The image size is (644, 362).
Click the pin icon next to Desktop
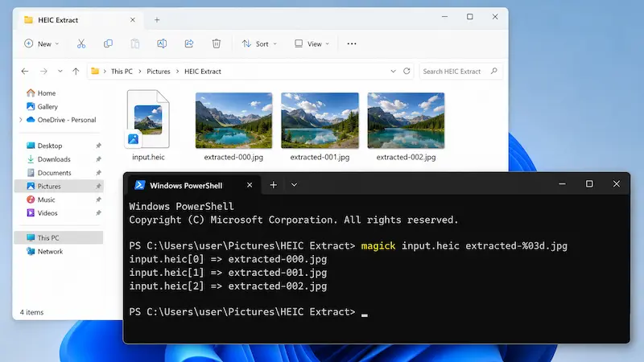click(98, 146)
